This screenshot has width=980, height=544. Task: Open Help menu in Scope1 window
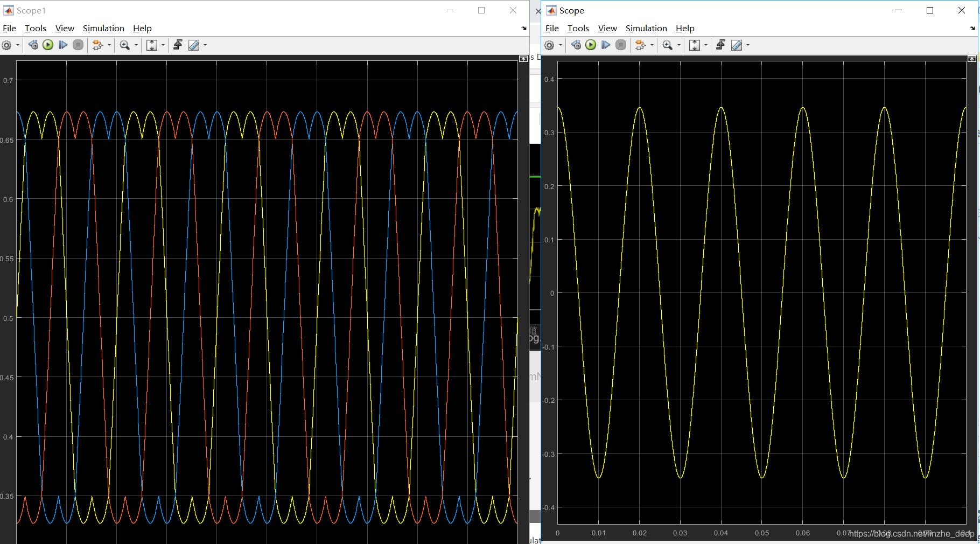[142, 28]
